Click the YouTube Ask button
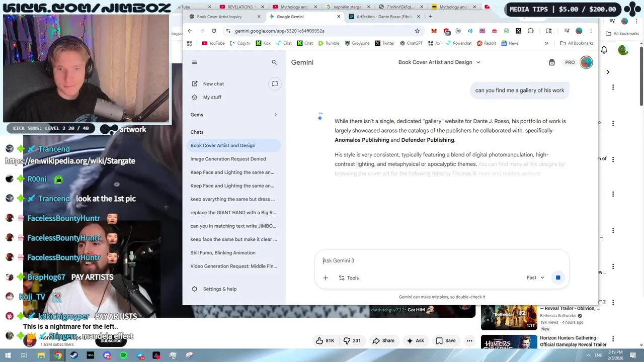This screenshot has width=644, height=362. tap(415, 340)
